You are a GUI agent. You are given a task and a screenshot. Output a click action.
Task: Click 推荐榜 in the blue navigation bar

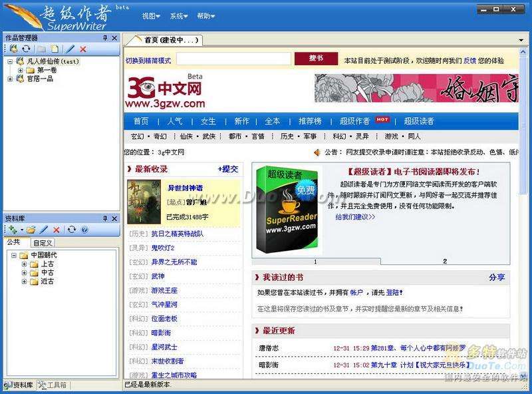coord(310,121)
